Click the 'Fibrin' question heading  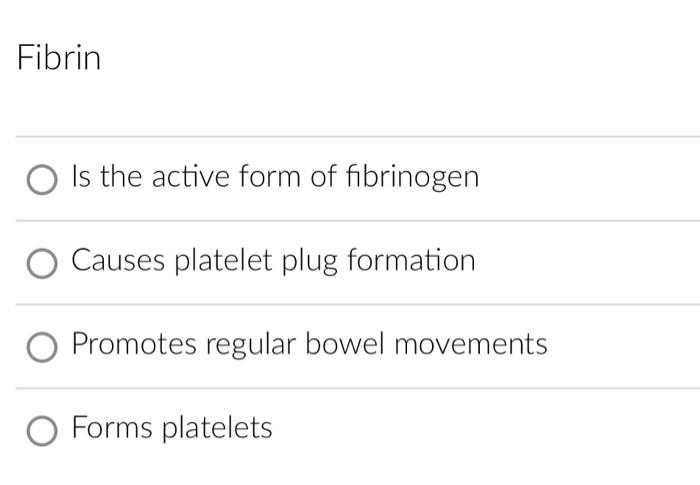pyautogui.click(x=59, y=58)
